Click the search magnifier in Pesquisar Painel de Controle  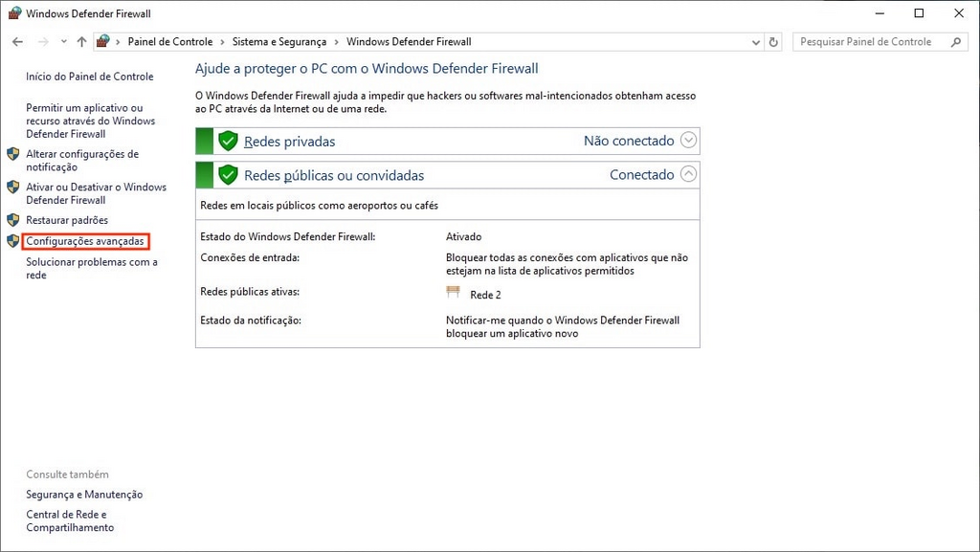pyautogui.click(x=955, y=41)
